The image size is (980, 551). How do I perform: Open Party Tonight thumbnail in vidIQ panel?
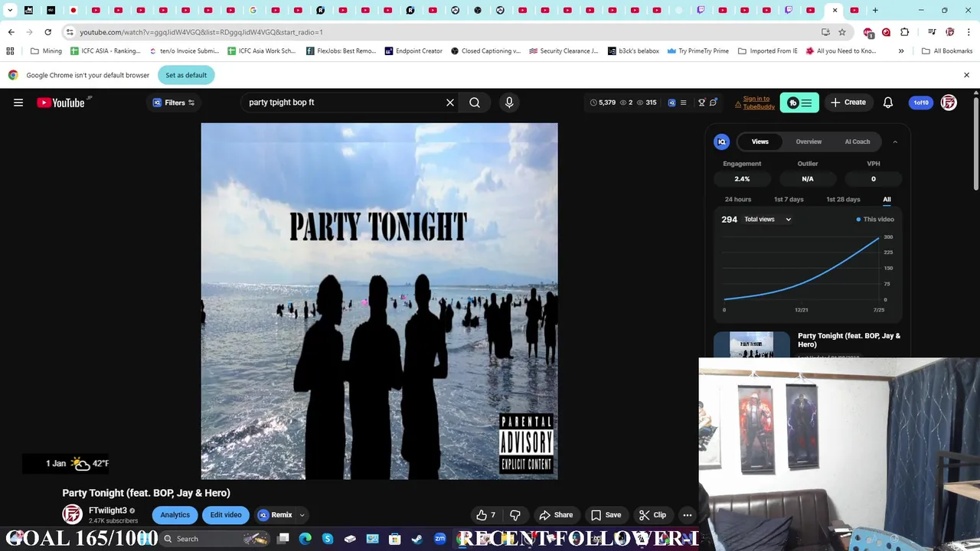tap(752, 344)
